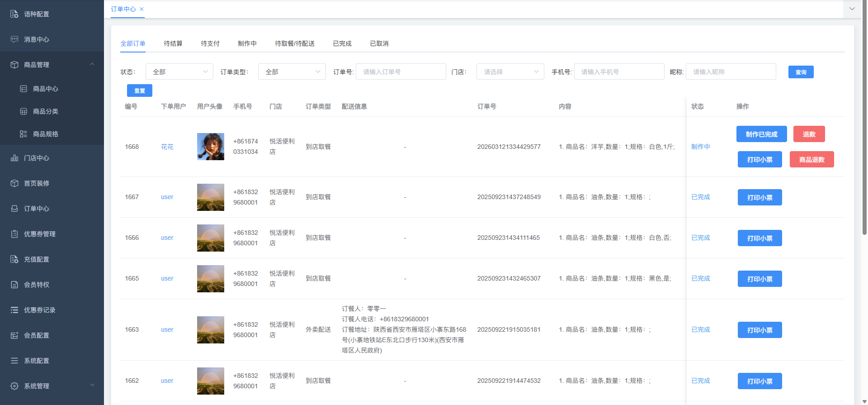Open the 状态 filter dropdown
This screenshot has width=868, height=405.
tap(179, 71)
